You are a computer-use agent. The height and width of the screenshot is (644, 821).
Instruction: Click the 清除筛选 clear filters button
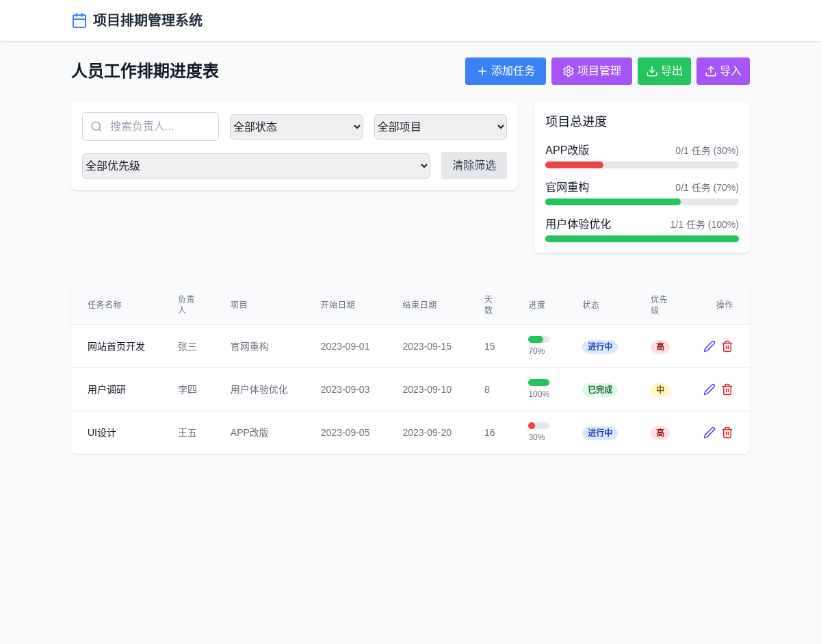[x=474, y=166]
